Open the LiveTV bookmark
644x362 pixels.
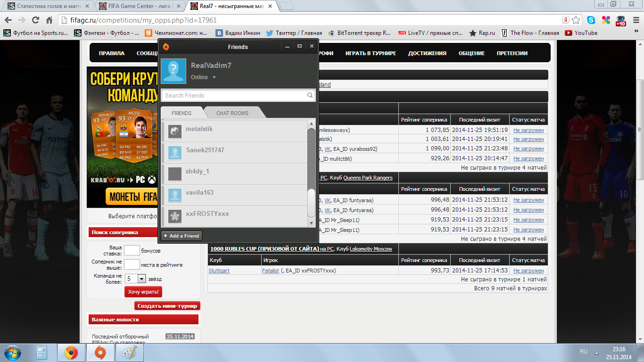[x=430, y=33]
